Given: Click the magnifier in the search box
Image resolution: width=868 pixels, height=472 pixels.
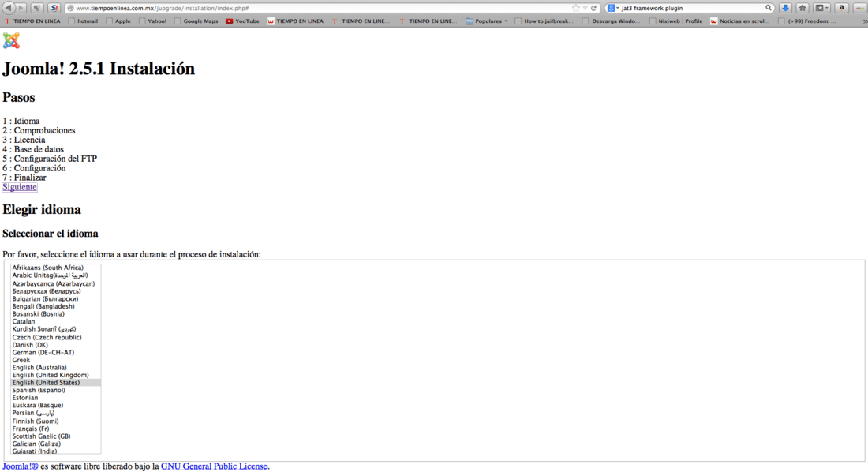Looking at the screenshot, I should coord(769,8).
